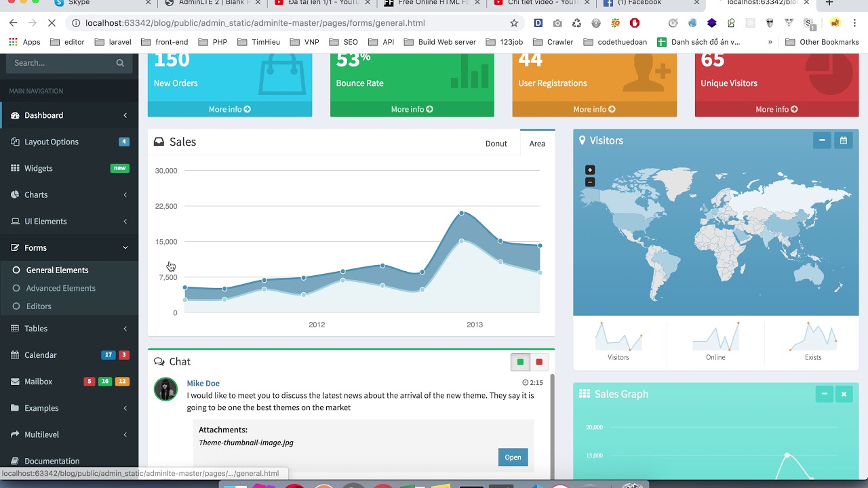The height and width of the screenshot is (488, 868).
Task: Click Mike Doe's avatar thumbnail
Action: pyautogui.click(x=165, y=389)
